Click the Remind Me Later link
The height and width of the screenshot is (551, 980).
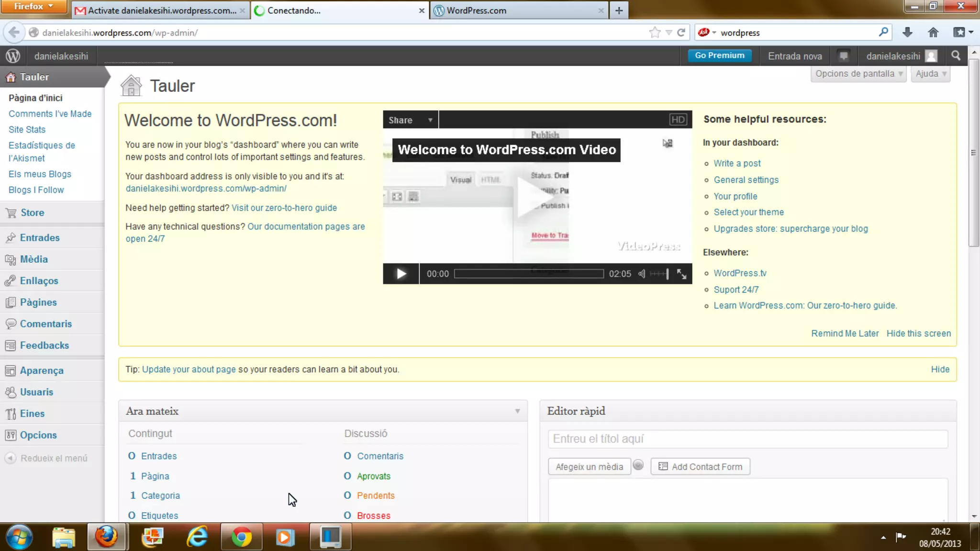845,334
